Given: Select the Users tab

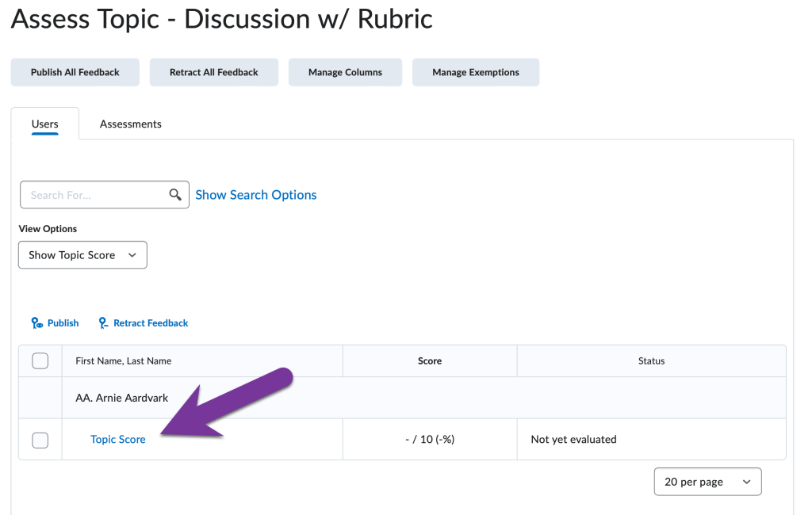Looking at the screenshot, I should (45, 124).
